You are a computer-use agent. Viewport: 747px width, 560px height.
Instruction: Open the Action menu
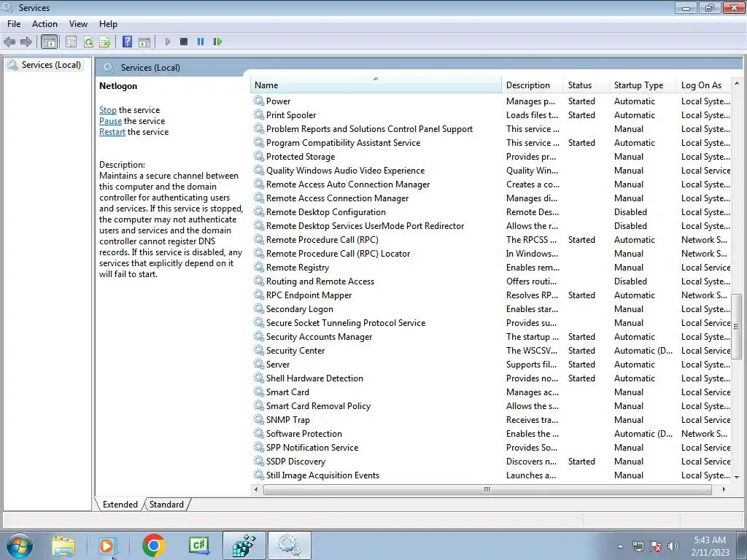click(x=44, y=24)
